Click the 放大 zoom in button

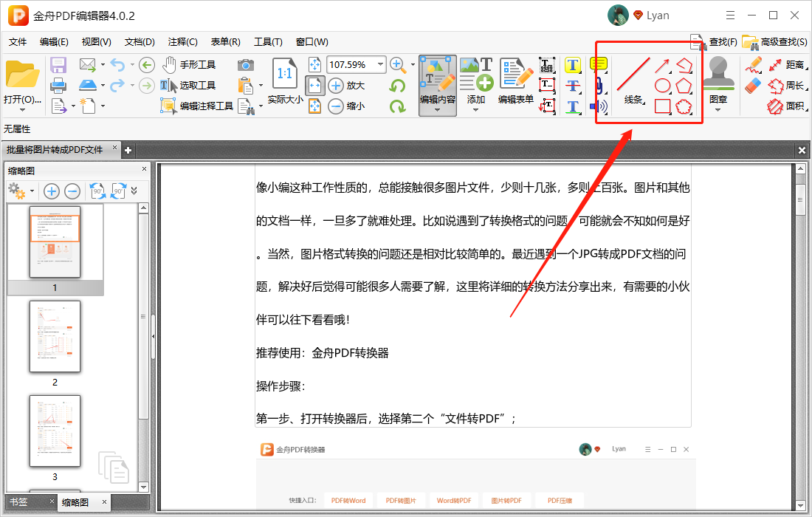click(x=347, y=85)
